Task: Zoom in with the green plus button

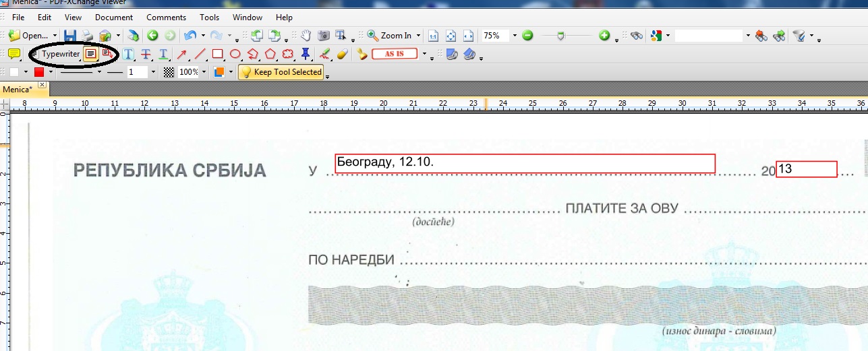Action: pos(604,36)
